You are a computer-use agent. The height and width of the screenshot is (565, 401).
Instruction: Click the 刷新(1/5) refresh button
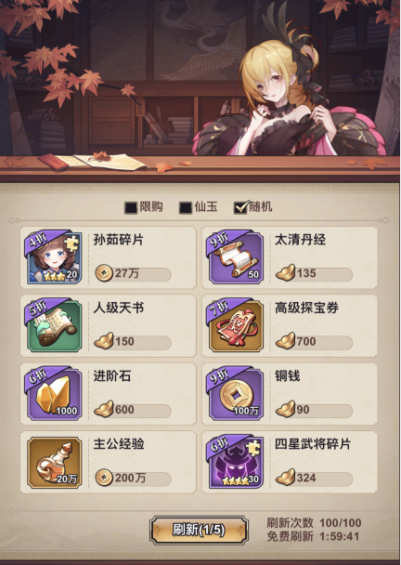pyautogui.click(x=199, y=530)
